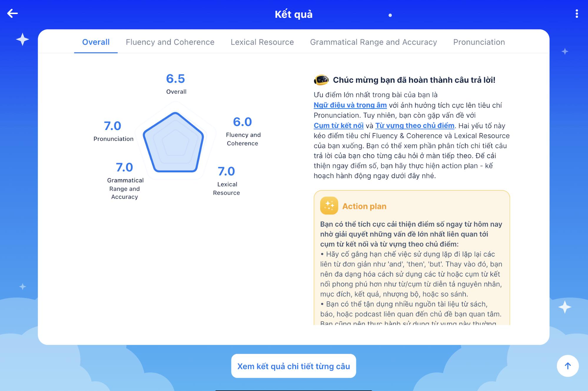
Task: Click the pentagon radar chart
Action: click(x=174, y=143)
